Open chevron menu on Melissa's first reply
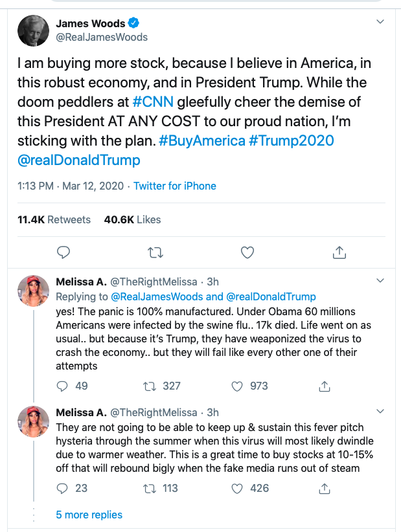 [x=380, y=281]
